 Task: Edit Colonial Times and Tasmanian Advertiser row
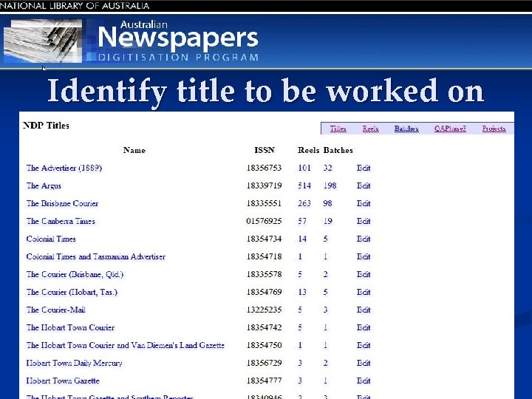coord(364,256)
